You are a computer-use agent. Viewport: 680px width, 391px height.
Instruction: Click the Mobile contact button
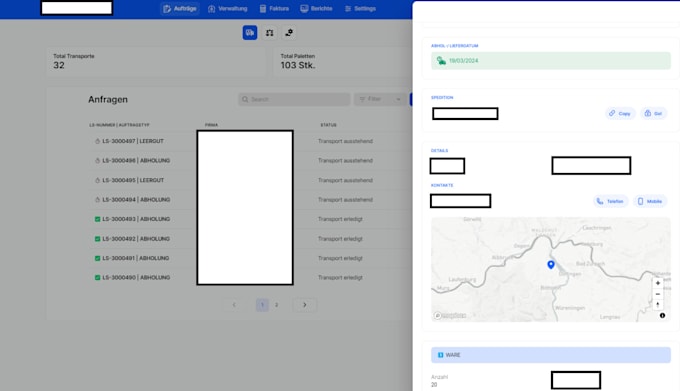click(650, 201)
